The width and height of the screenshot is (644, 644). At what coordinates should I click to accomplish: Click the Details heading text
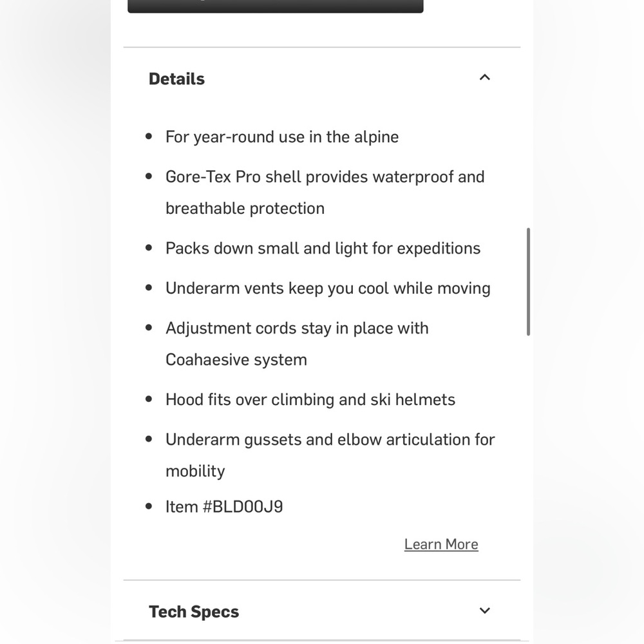[176, 79]
